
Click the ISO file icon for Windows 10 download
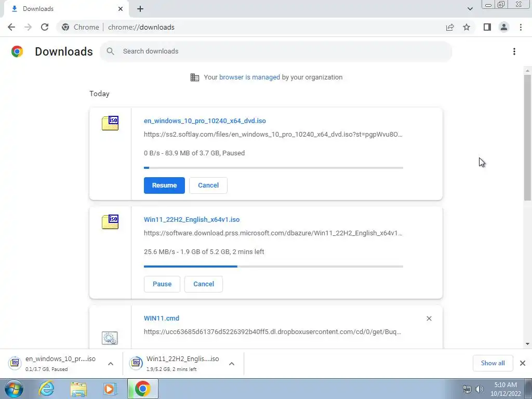click(110, 123)
